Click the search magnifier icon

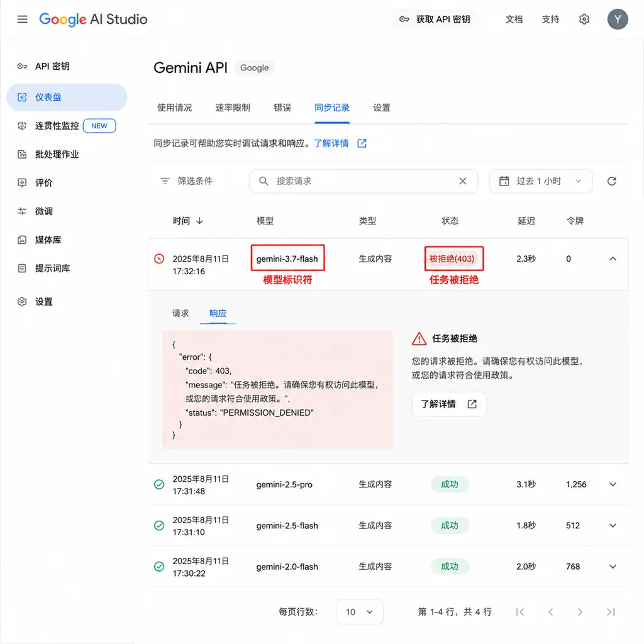[264, 181]
